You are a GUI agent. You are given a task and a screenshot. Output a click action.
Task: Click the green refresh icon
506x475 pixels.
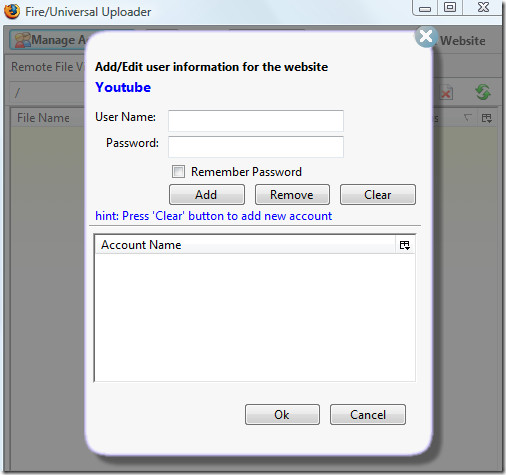click(483, 92)
